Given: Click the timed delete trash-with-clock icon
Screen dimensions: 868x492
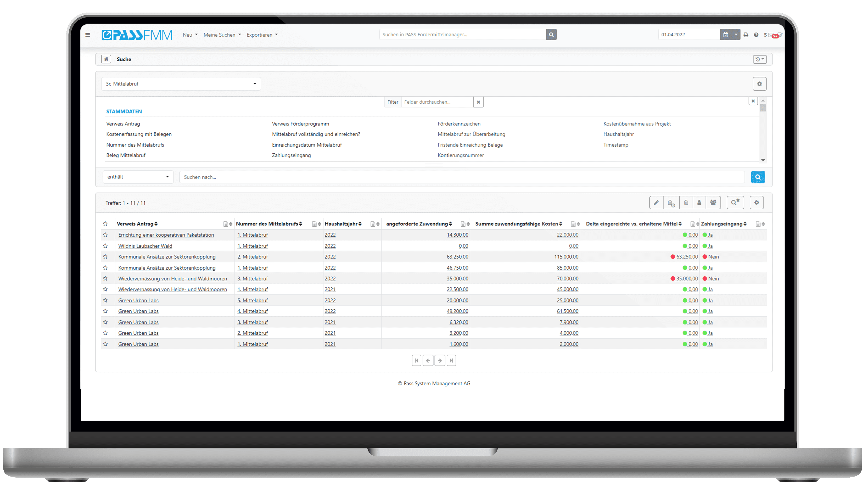Looking at the screenshot, I should coord(671,203).
